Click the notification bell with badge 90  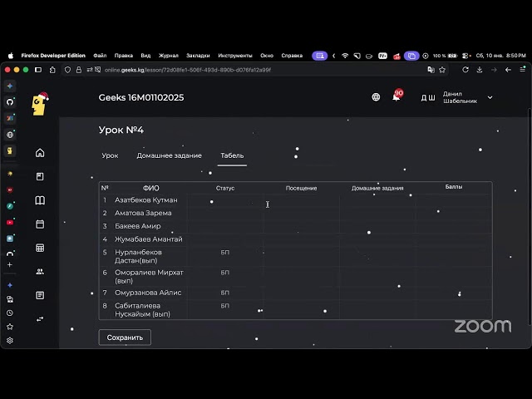(x=397, y=97)
